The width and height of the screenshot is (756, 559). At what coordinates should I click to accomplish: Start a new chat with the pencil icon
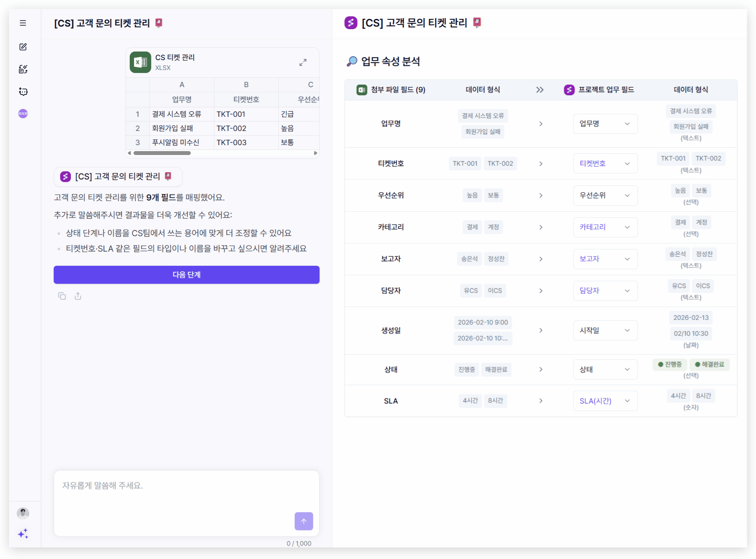pyautogui.click(x=23, y=47)
